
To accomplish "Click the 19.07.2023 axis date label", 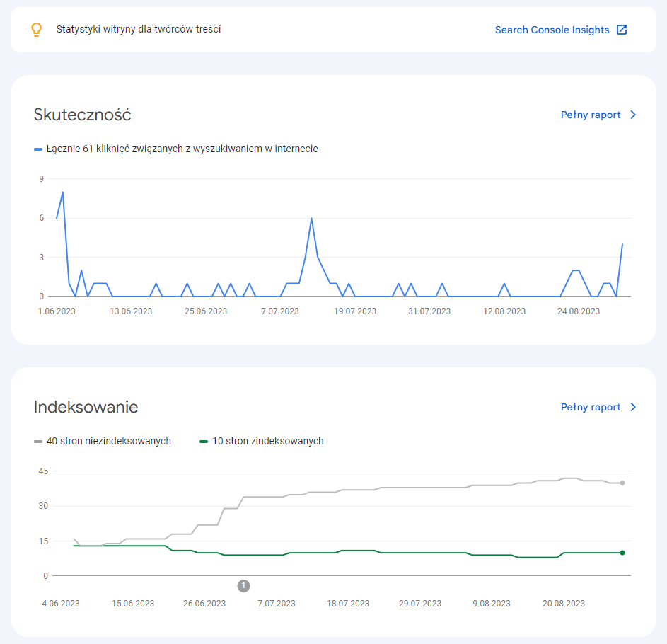I will pos(355,311).
